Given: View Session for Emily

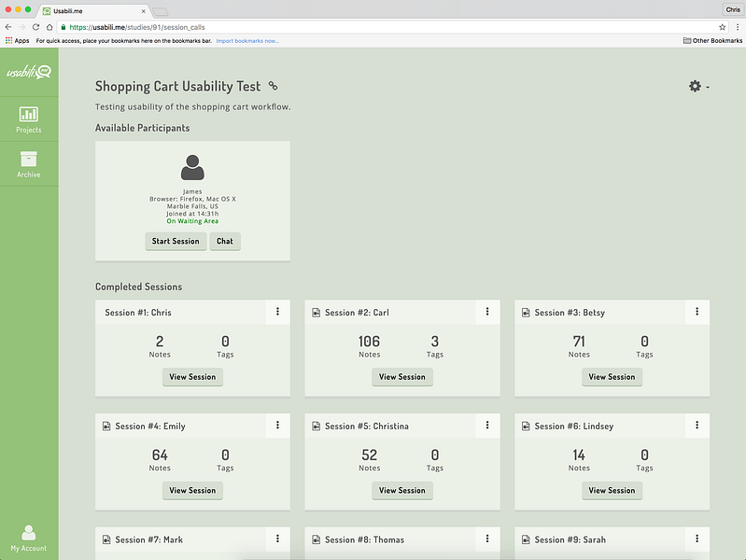Looking at the screenshot, I should pyautogui.click(x=192, y=491).
